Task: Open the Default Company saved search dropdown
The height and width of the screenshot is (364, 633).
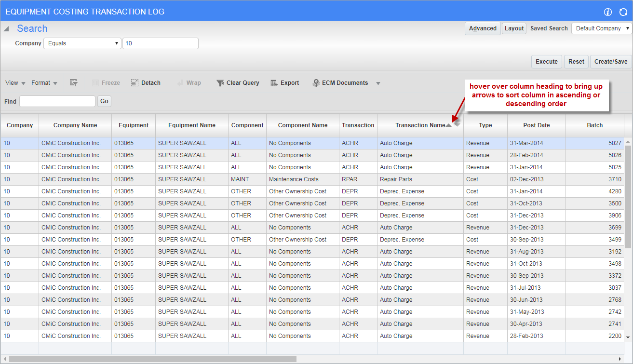Action: (601, 28)
